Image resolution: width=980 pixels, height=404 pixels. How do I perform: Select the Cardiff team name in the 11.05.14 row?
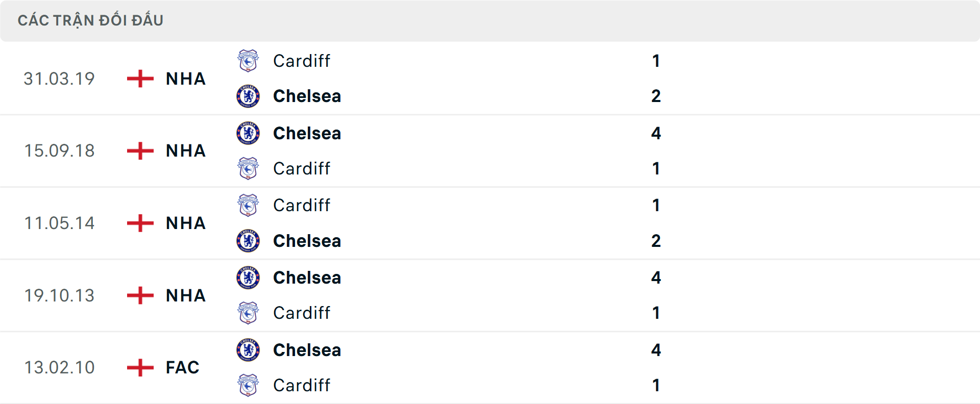coord(301,206)
